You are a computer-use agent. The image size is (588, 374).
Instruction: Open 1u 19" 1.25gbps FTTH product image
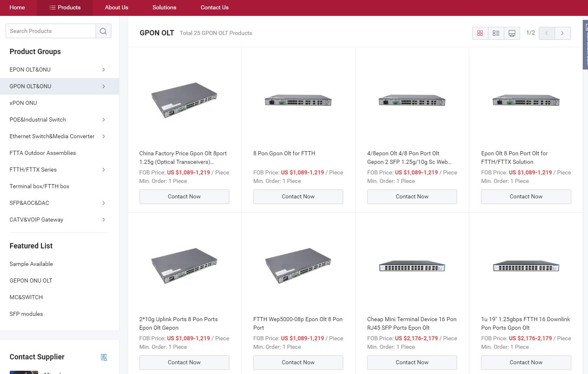coord(526,266)
